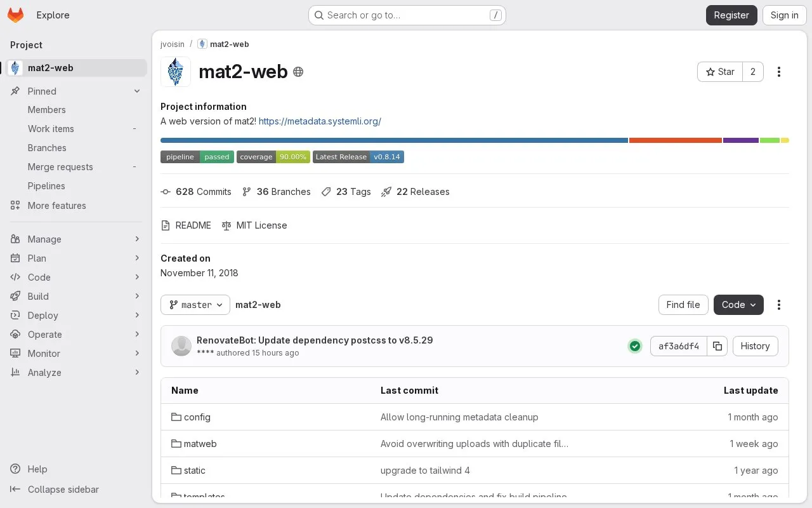
Task: Open the metadata.systemli.org link
Action: click(x=320, y=121)
